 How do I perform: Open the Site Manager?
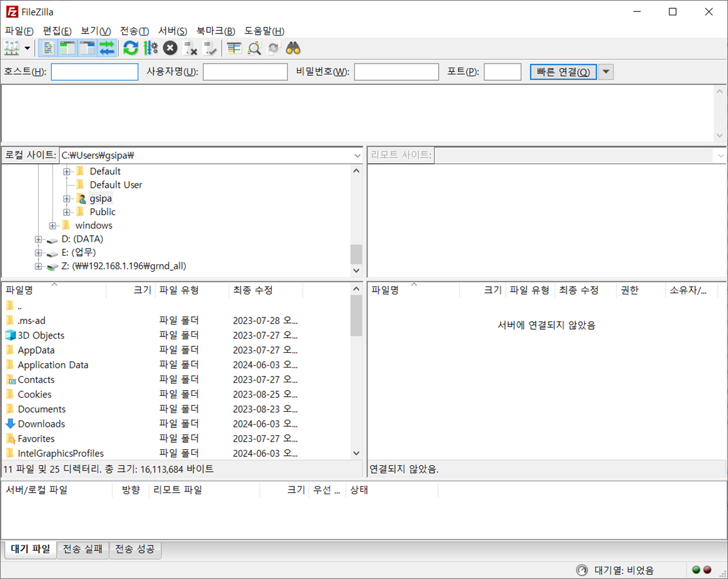click(x=12, y=48)
